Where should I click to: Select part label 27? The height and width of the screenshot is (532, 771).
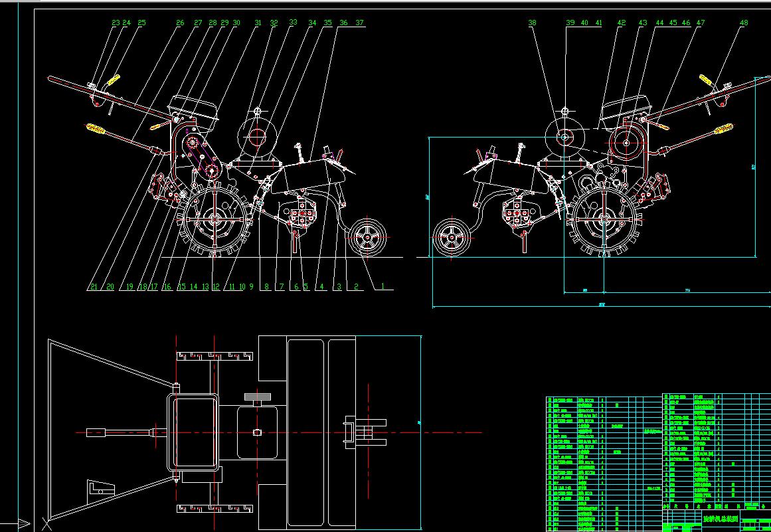coord(198,23)
